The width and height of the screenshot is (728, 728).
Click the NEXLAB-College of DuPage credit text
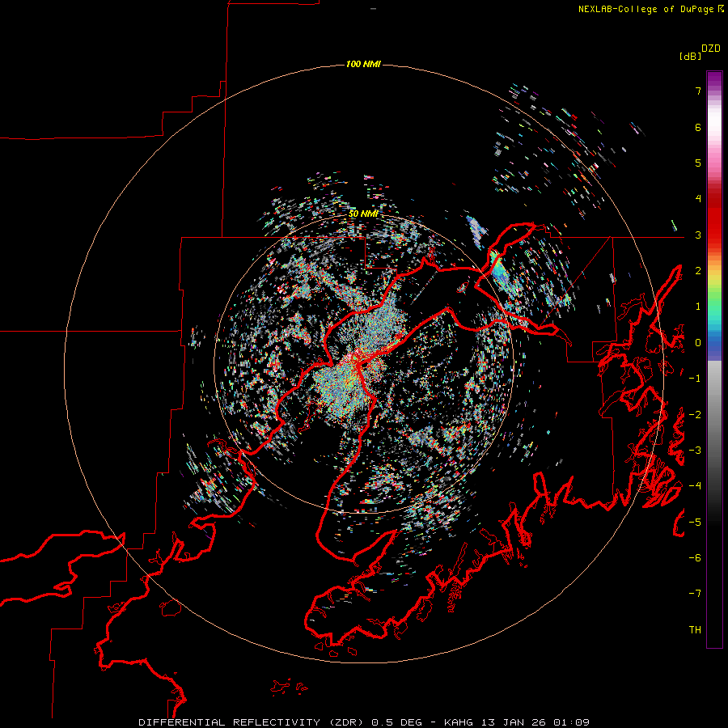tap(648, 9)
